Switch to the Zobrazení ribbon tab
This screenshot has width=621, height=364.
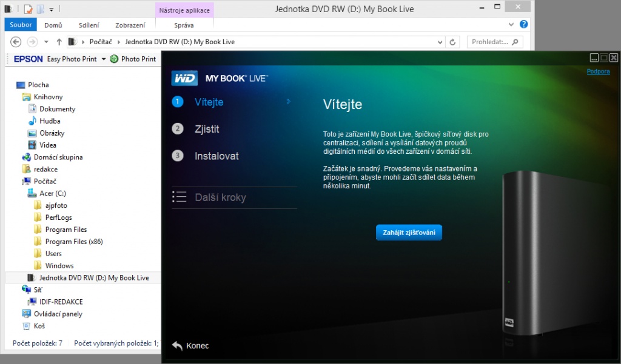tap(130, 25)
